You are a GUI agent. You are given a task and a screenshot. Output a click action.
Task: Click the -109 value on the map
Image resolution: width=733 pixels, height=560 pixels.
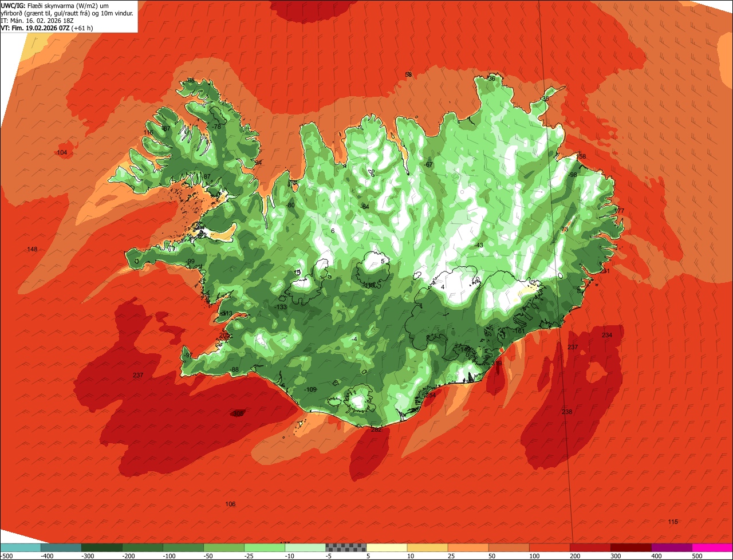click(x=310, y=389)
